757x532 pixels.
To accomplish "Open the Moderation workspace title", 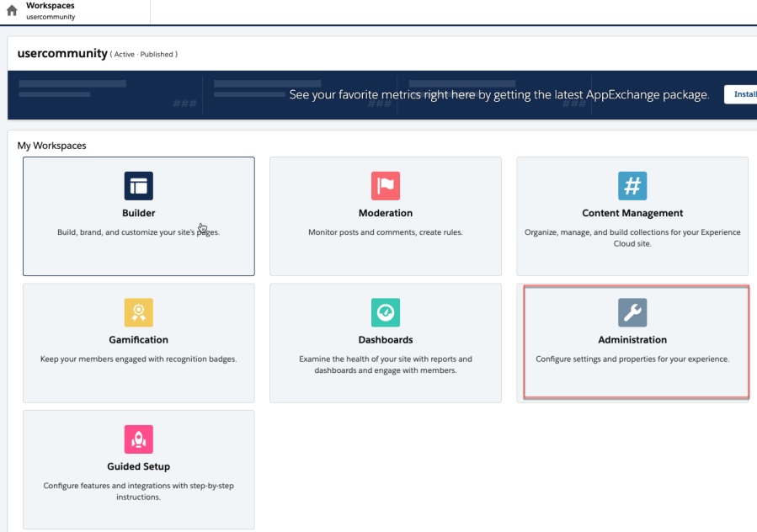I will 386,213.
